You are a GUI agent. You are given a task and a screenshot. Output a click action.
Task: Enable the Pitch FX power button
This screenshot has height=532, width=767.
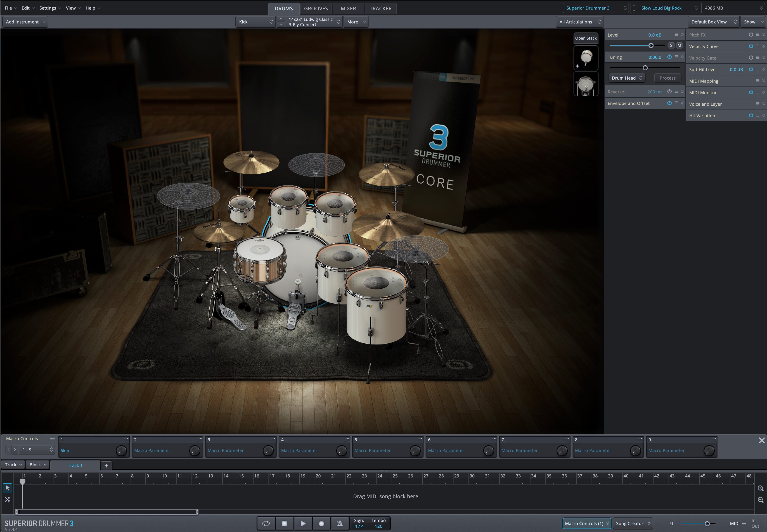pos(751,35)
